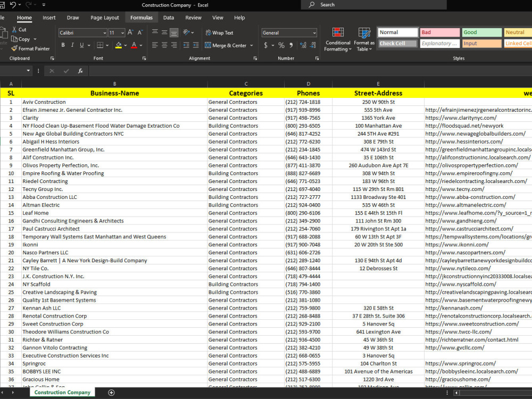This screenshot has height=399, width=532.
Task: Open the font size 11 dropdown
Action: (x=122, y=33)
